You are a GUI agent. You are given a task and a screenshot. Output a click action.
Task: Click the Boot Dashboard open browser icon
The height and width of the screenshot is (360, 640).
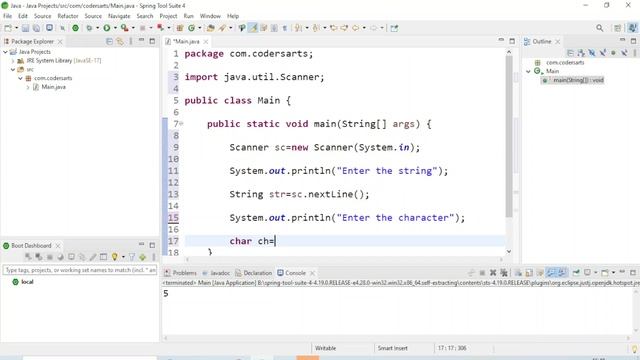[x=60, y=257]
